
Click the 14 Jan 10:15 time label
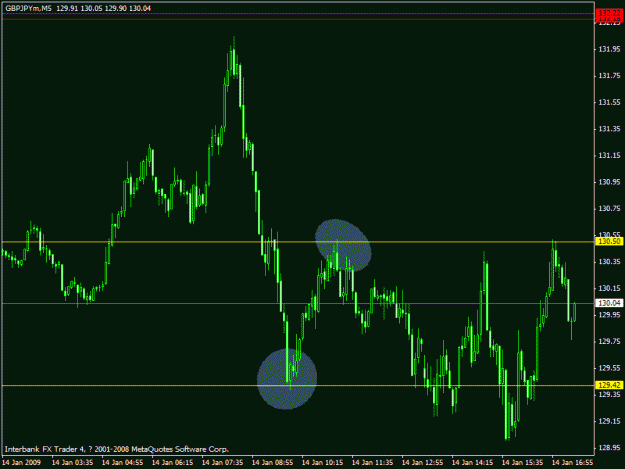pyautogui.click(x=322, y=463)
